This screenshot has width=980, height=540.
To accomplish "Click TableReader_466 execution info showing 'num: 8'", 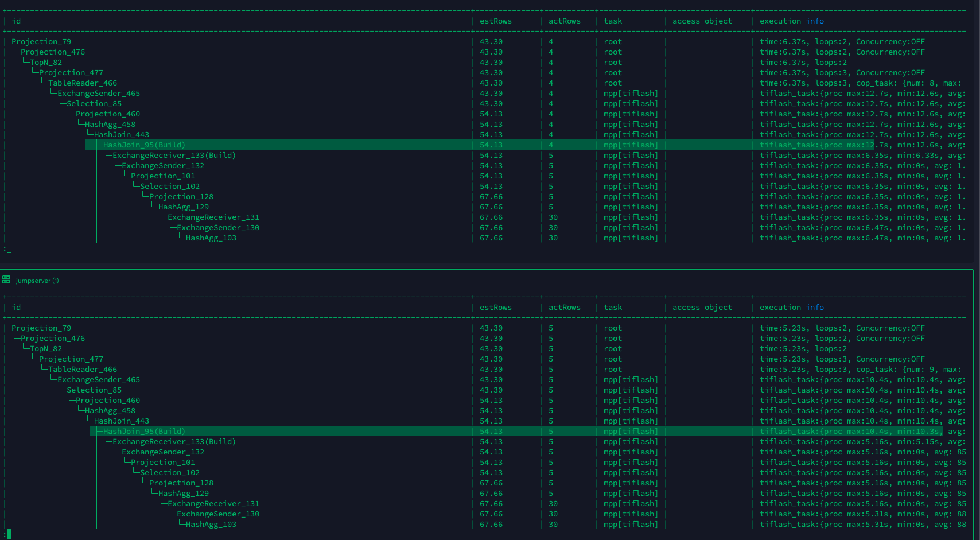I will [x=861, y=83].
